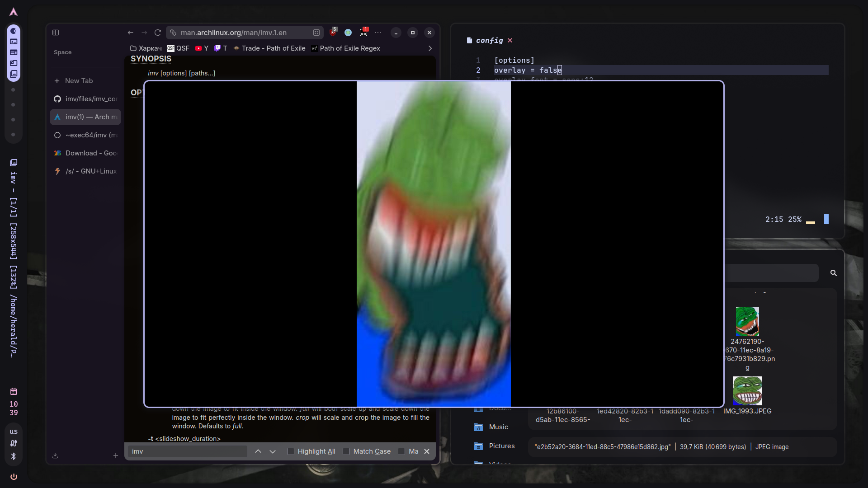Select the IMG_1993.JPEG thumbnail

747,391
